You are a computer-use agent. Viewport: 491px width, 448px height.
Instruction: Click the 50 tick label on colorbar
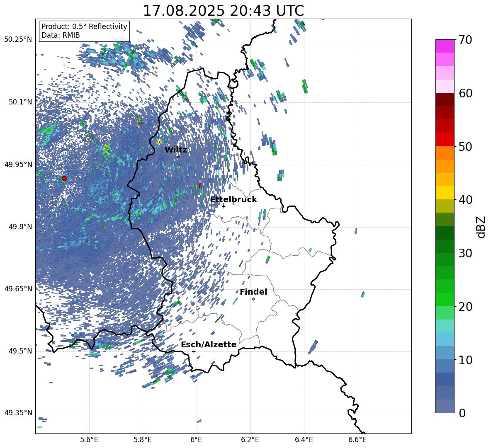[x=466, y=147]
